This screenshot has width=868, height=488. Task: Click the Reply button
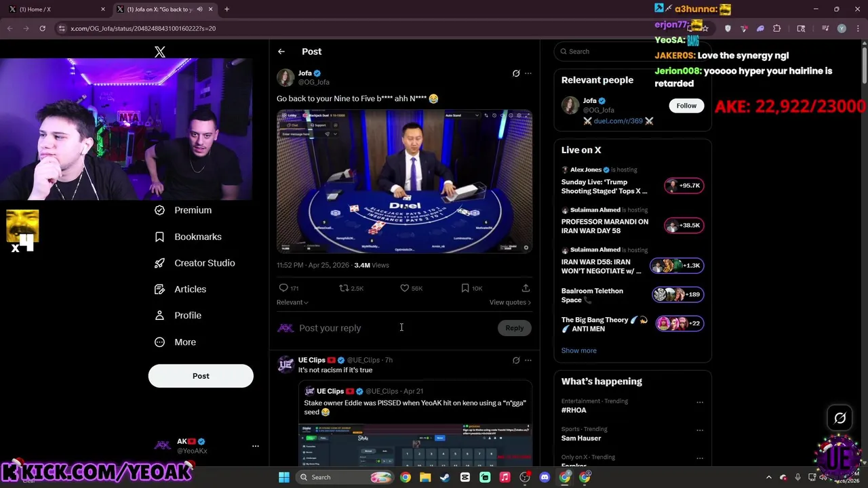click(515, 328)
